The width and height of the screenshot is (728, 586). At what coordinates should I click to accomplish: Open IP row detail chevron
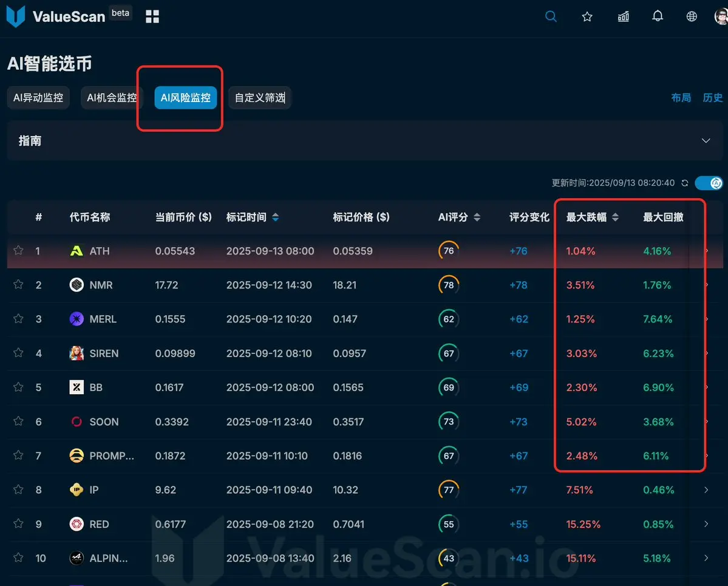tap(706, 490)
